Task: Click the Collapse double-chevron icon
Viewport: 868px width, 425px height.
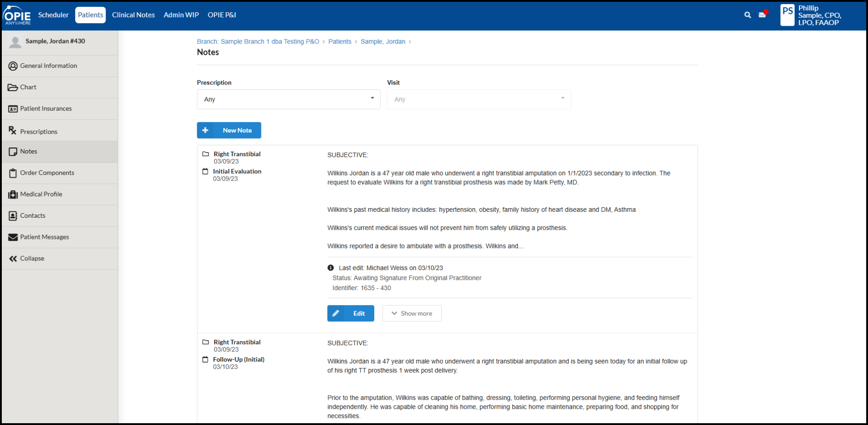Action: coord(13,258)
